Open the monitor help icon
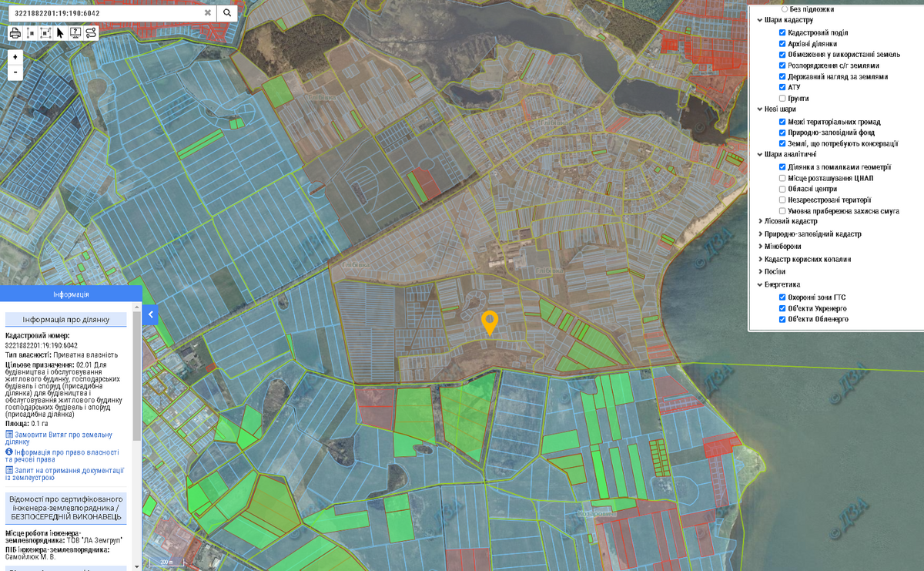The height and width of the screenshot is (571, 924). (75, 33)
